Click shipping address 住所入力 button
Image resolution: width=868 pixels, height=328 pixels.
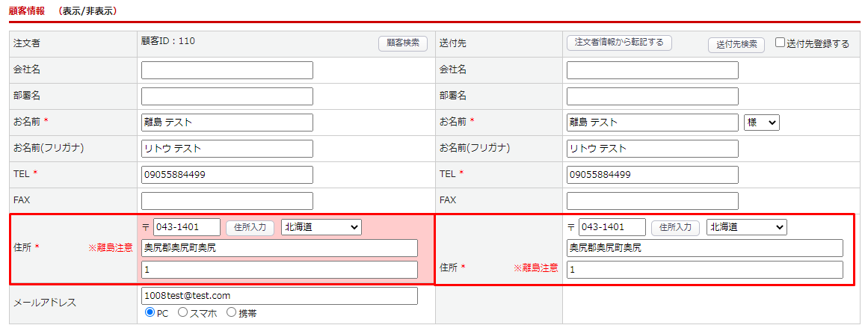[675, 227]
